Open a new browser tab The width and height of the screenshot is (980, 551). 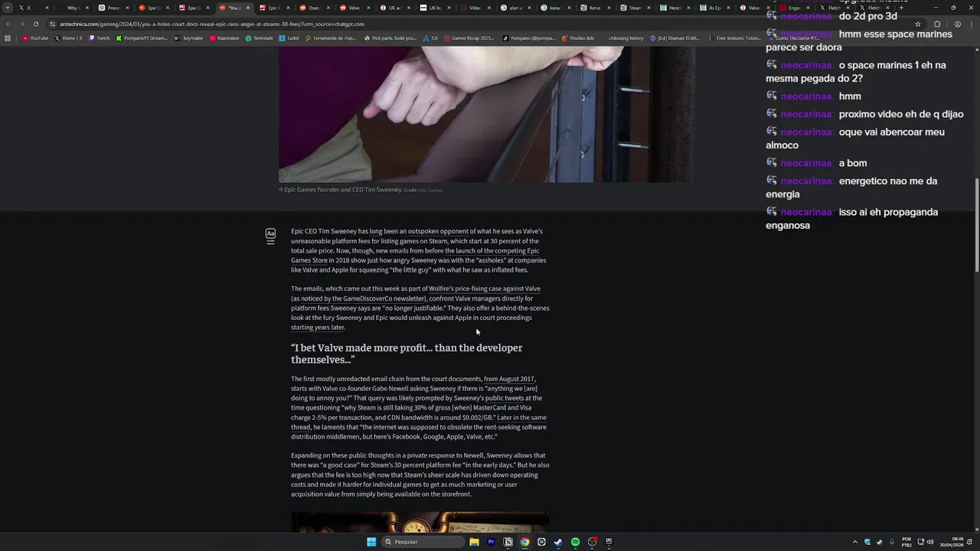(x=901, y=8)
